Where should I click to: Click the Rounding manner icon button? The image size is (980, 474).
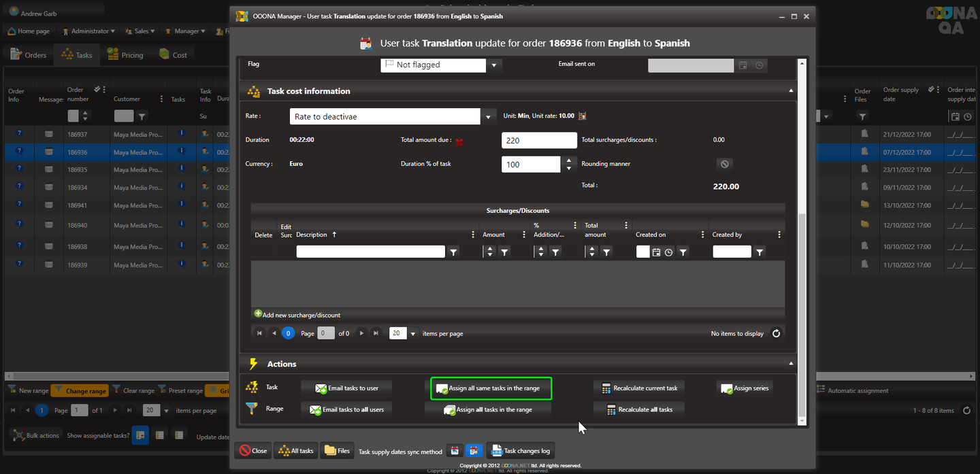[x=724, y=164]
